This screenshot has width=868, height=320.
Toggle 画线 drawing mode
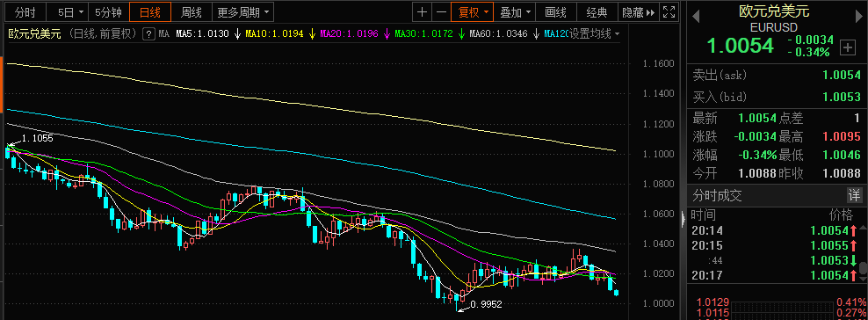tap(555, 11)
